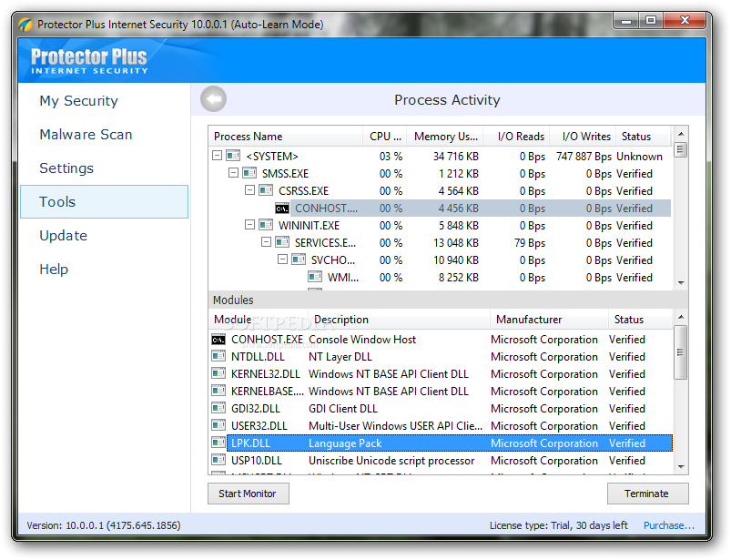Sort by the Description column header

(400, 320)
